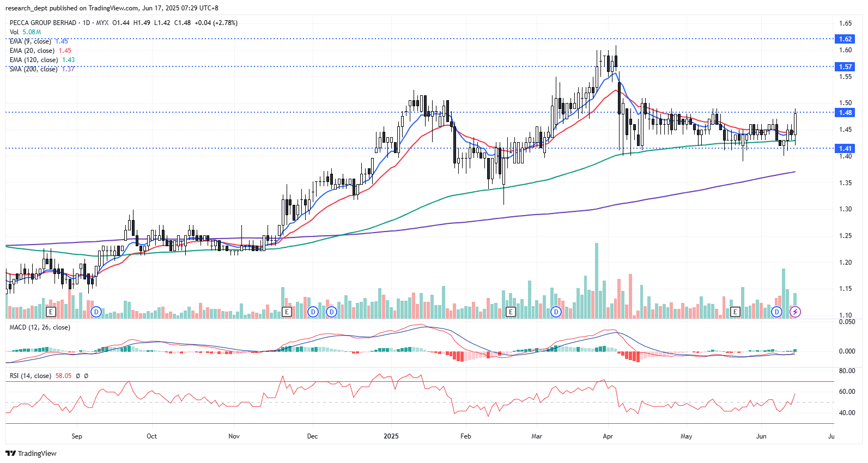
Task: Click the 1.41 horizontal line price label
Action: point(845,149)
